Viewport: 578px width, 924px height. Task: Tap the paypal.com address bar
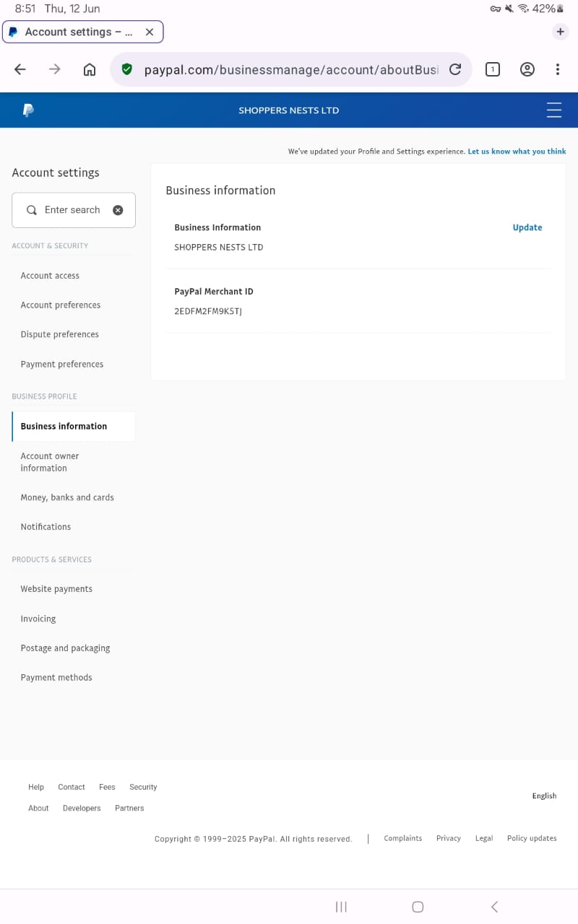click(x=289, y=69)
